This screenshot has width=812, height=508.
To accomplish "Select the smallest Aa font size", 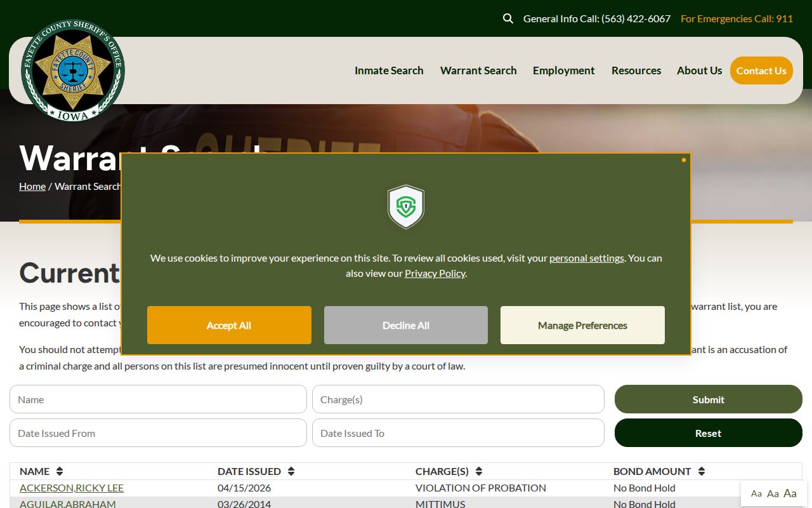I will [x=756, y=493].
